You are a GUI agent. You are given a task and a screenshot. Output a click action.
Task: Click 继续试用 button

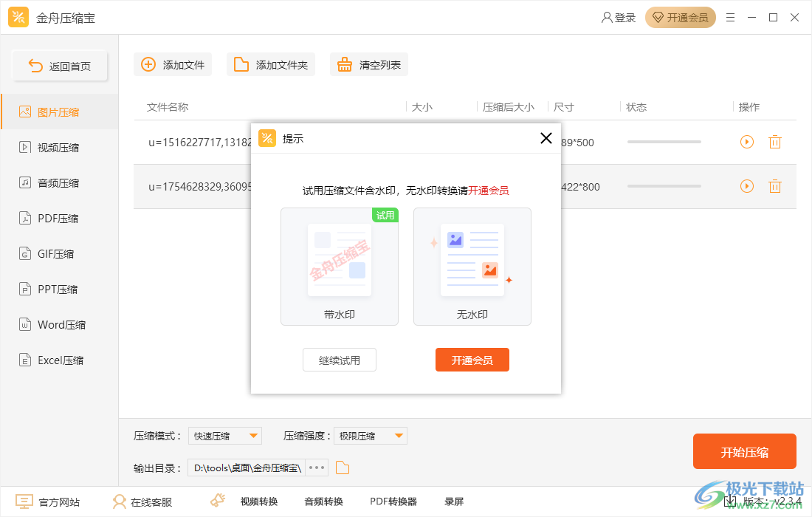340,360
